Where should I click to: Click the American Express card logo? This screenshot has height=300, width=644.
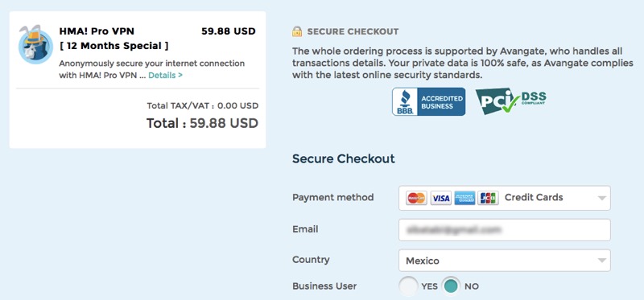(x=464, y=198)
